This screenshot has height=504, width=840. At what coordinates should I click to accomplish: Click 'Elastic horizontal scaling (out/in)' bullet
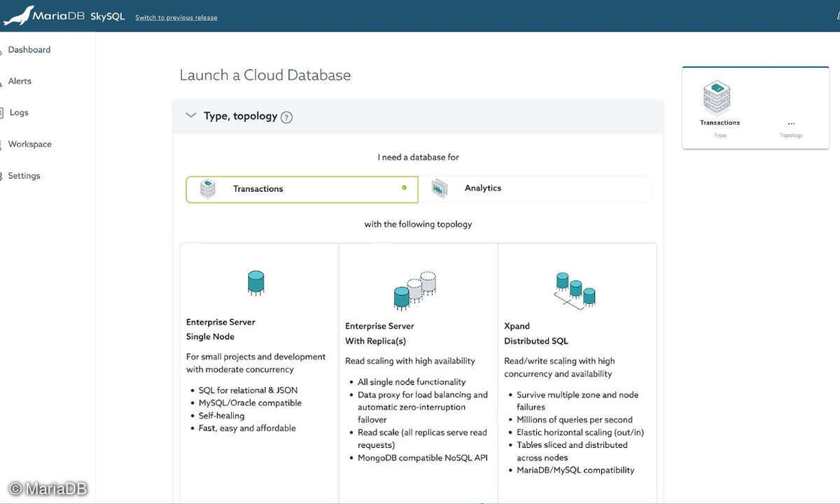(x=580, y=433)
